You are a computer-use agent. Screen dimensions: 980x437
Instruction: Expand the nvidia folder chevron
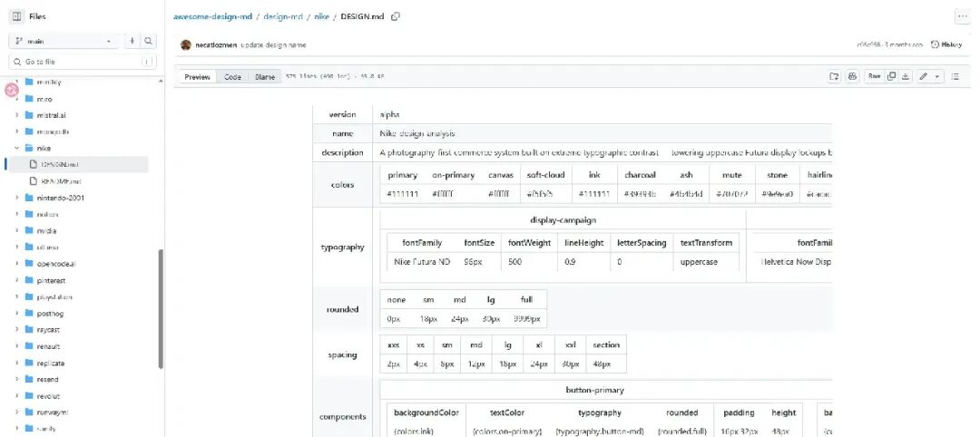tap(17, 231)
